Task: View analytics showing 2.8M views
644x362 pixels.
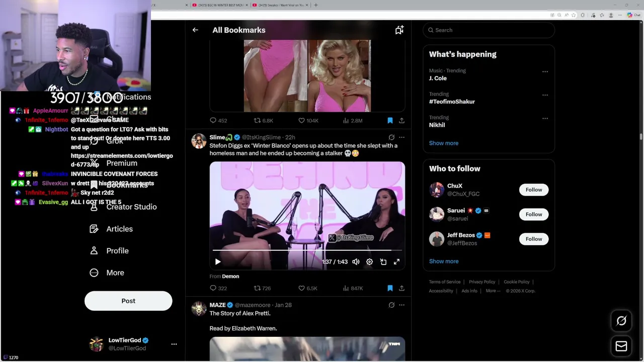Action: [352, 121]
